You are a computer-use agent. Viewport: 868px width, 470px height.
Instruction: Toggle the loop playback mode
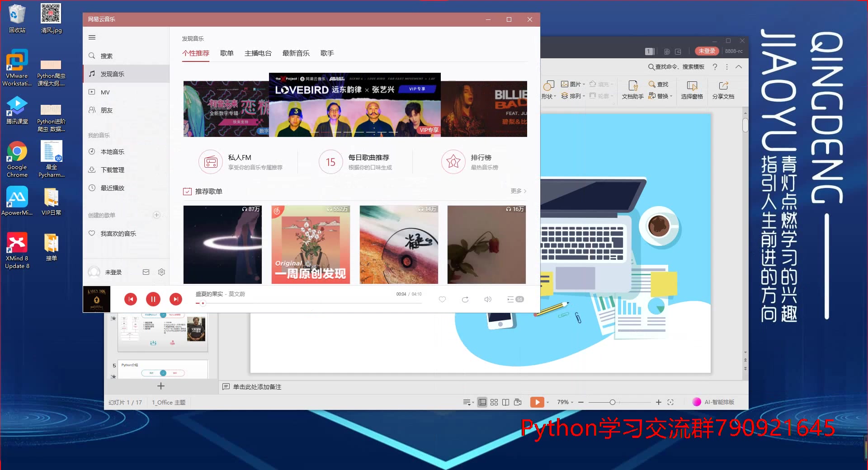[x=465, y=299]
